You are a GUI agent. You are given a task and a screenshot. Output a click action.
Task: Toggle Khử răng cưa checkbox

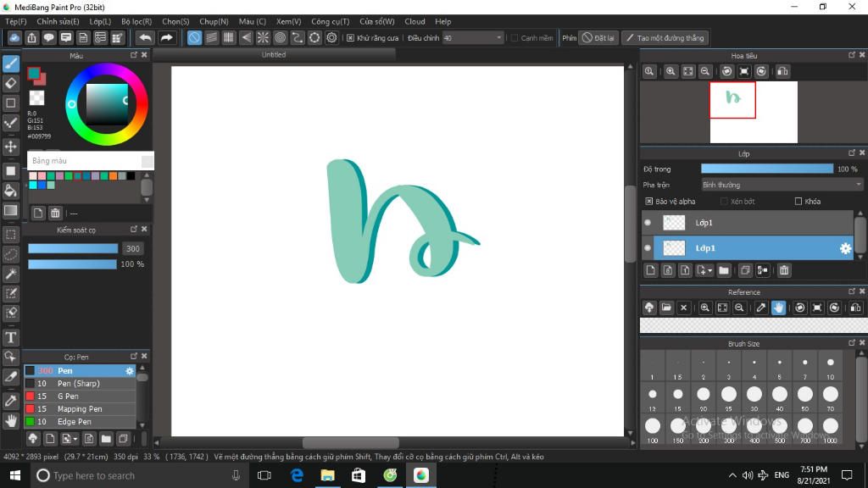(350, 38)
